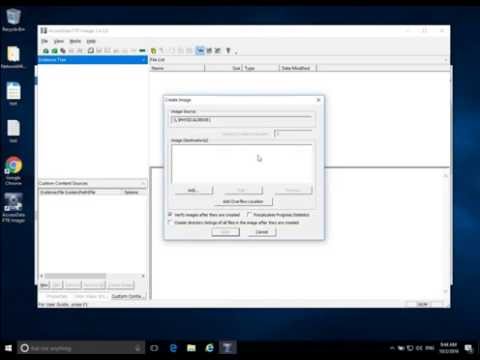Click the Capture Memory toolbar icon
The width and height of the screenshot is (480, 360).
(142, 51)
